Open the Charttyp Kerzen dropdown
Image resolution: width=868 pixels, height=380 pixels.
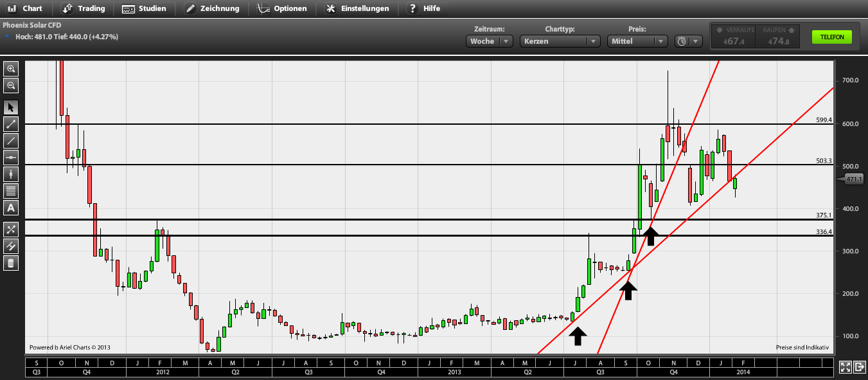pos(560,41)
